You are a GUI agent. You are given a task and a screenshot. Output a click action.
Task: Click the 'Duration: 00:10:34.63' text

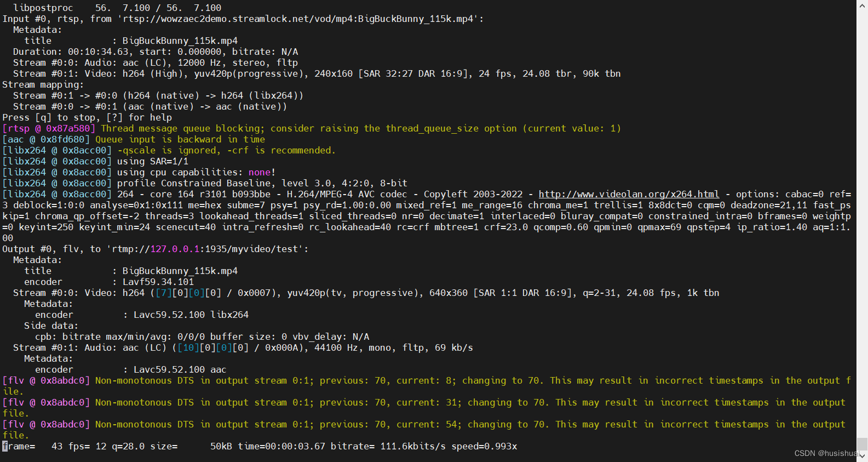[x=71, y=52]
